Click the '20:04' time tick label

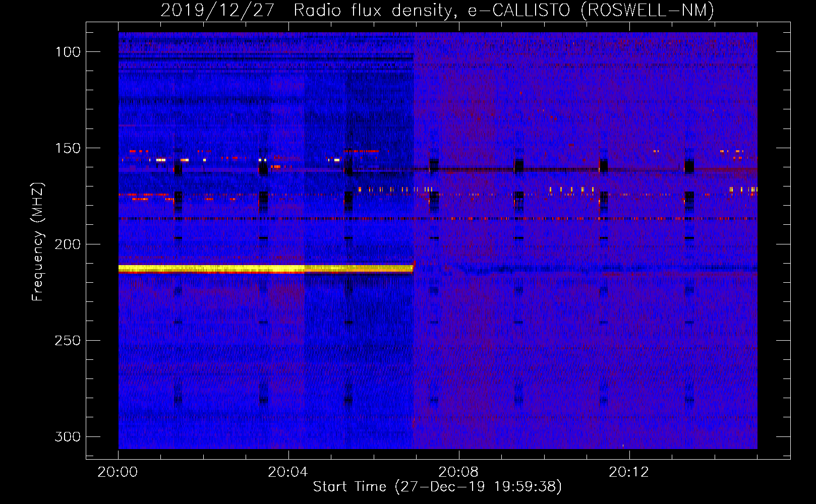tap(287, 472)
